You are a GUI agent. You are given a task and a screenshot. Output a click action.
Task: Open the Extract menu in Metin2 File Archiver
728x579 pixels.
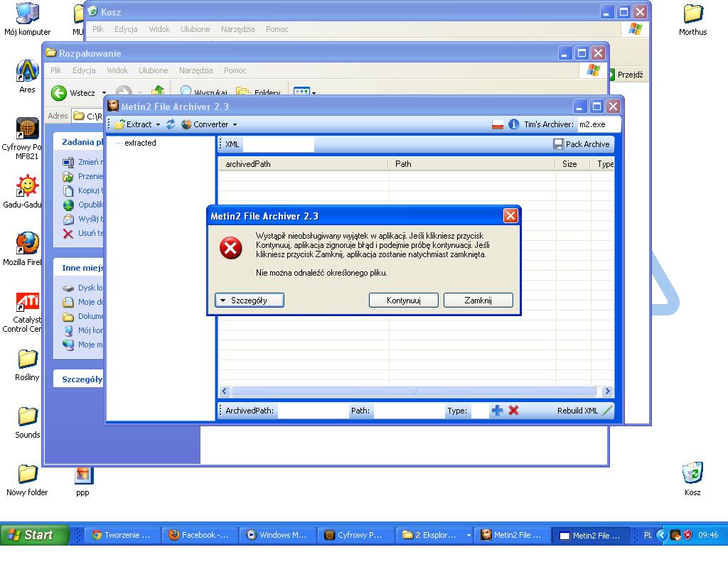click(133, 124)
